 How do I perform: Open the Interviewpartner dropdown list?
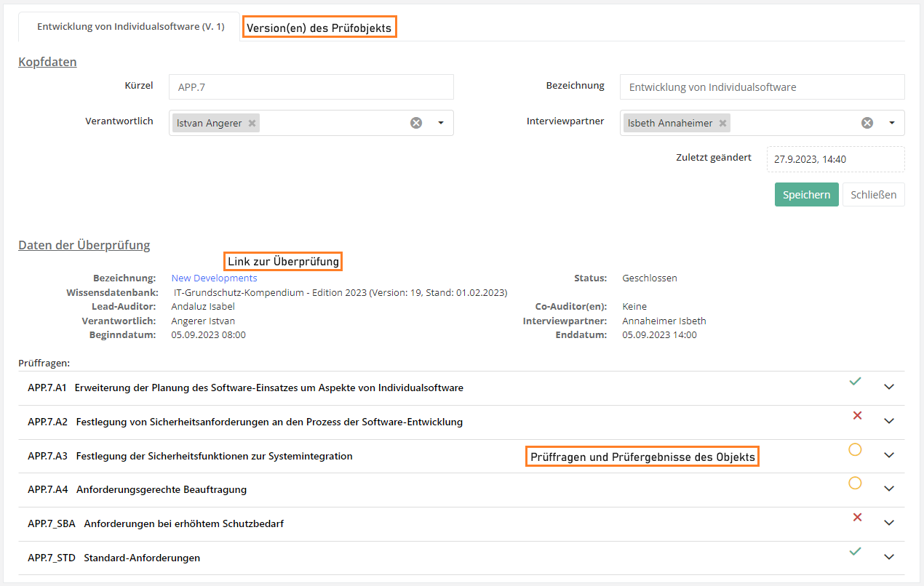coord(892,123)
